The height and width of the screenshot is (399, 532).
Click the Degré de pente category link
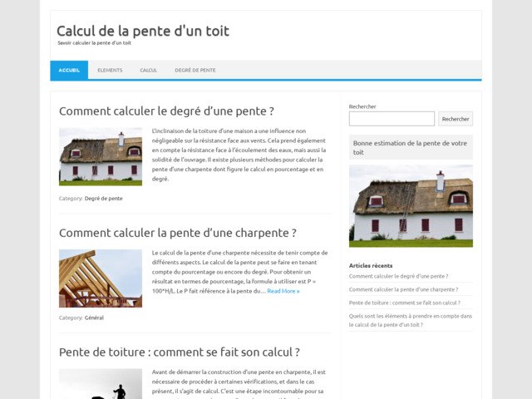click(103, 199)
